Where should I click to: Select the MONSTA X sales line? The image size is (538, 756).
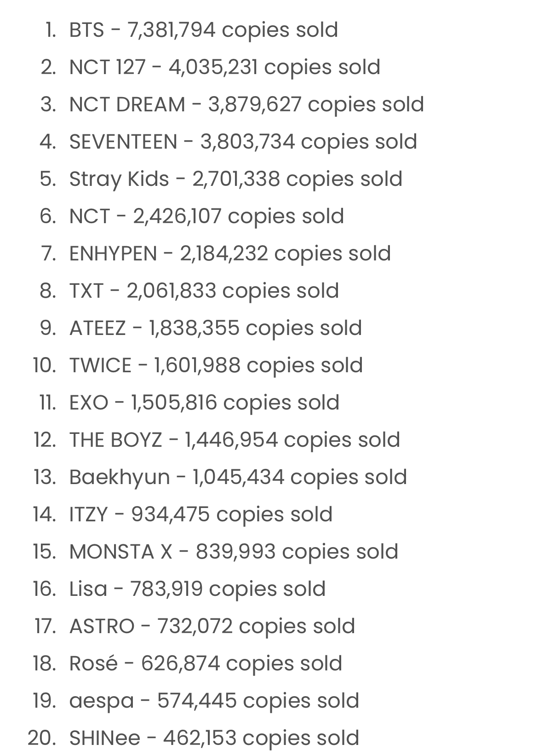coord(234,552)
